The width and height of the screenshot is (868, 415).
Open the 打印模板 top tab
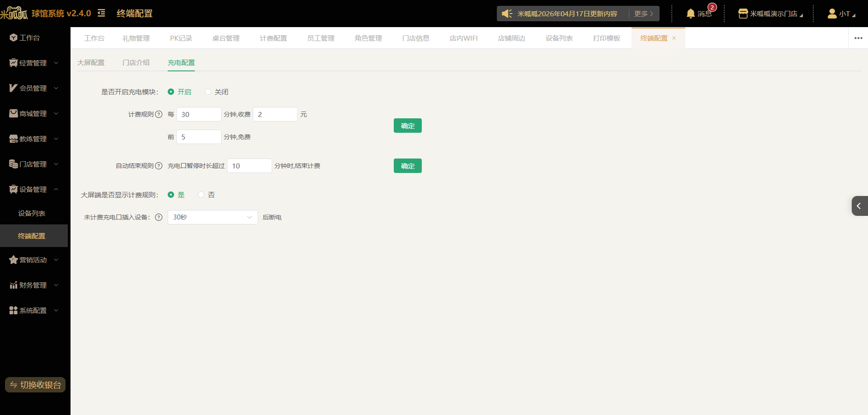(x=607, y=38)
